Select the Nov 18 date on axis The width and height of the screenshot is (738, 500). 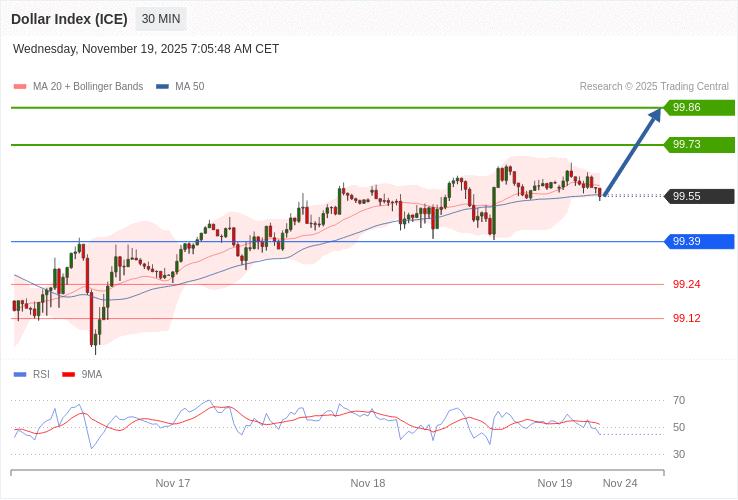368,483
